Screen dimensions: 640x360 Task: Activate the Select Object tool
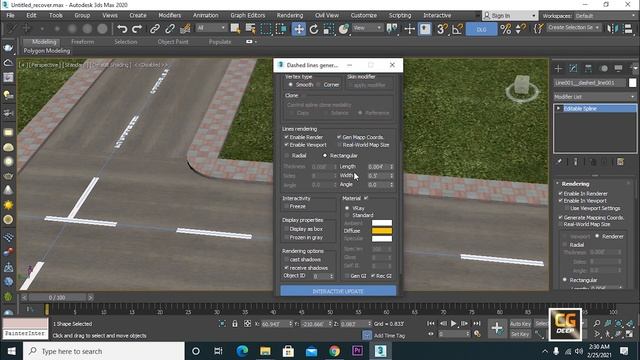click(235, 29)
